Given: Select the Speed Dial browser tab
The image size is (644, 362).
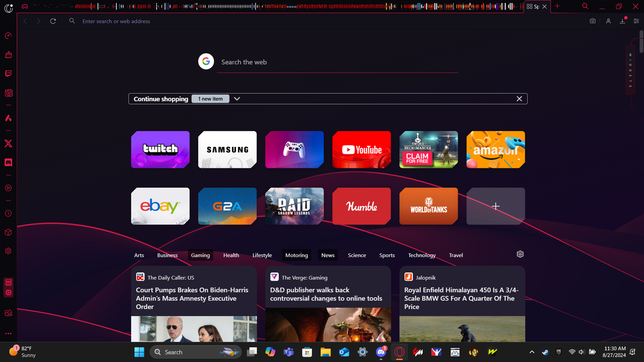Looking at the screenshot, I should [533, 7].
